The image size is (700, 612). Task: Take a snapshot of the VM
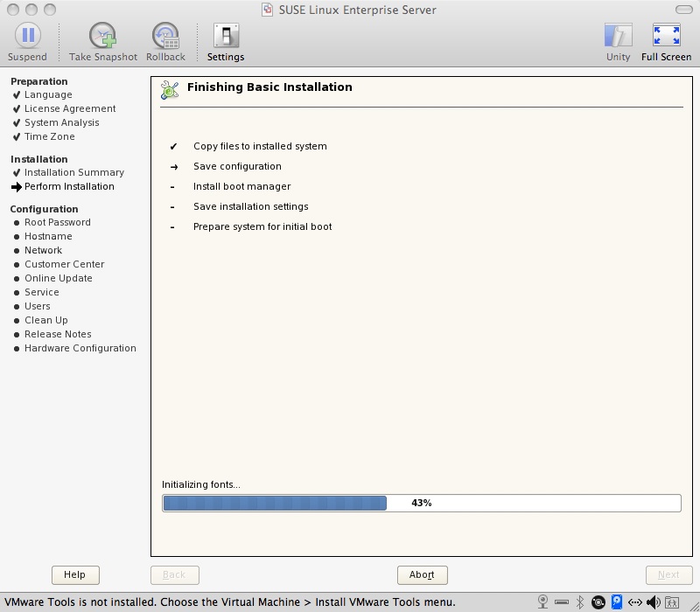(x=103, y=42)
